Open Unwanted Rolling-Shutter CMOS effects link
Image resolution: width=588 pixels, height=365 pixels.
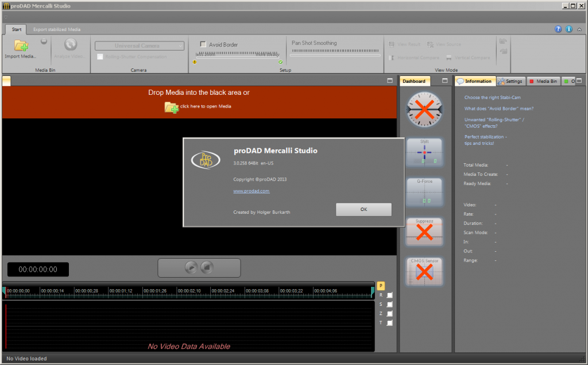tap(494, 123)
